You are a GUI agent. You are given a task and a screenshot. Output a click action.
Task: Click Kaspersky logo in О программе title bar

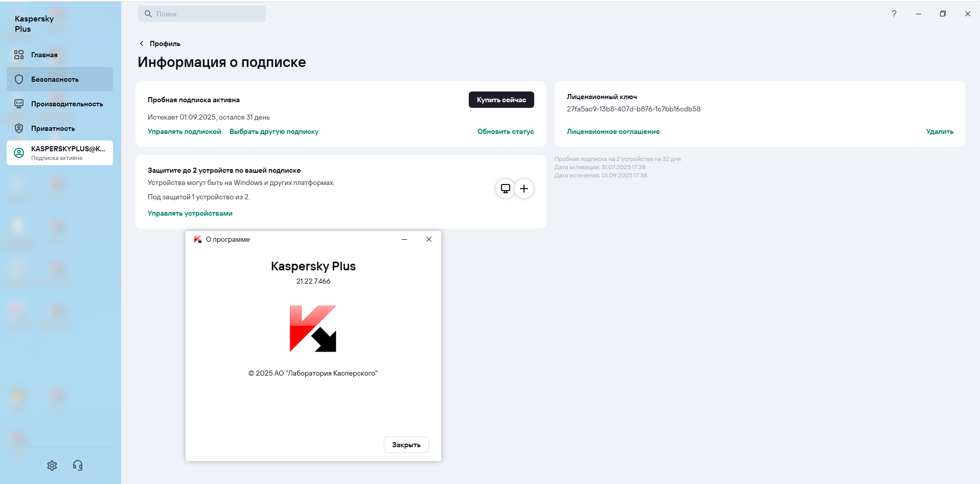198,239
